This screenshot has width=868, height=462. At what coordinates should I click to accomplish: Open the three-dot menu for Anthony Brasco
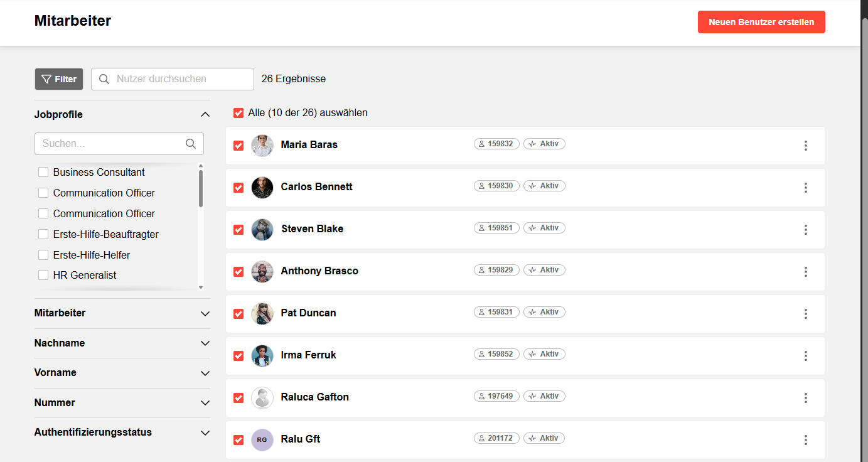[806, 272]
